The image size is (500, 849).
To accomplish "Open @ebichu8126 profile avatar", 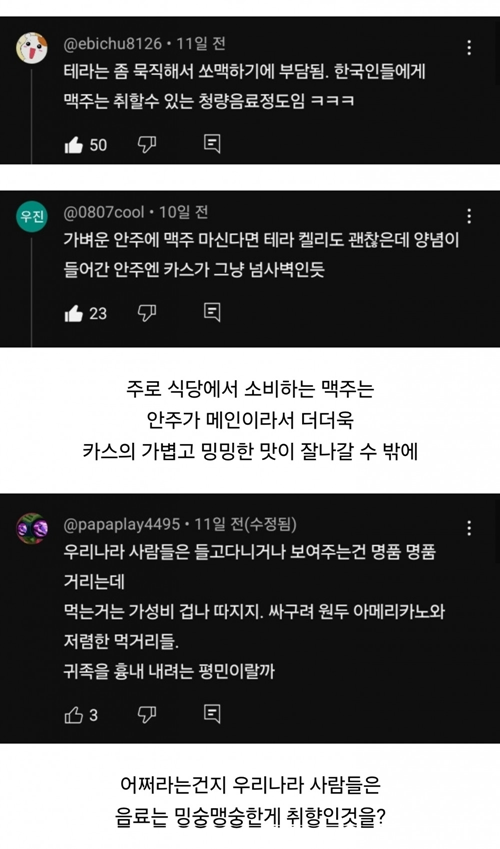I will (32, 48).
